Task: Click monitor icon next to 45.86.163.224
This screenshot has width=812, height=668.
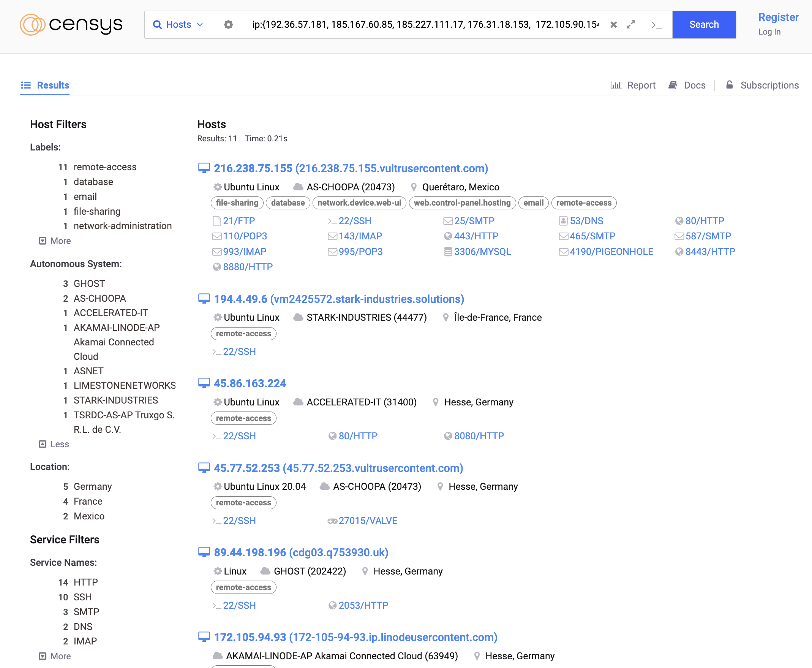Action: coord(204,383)
